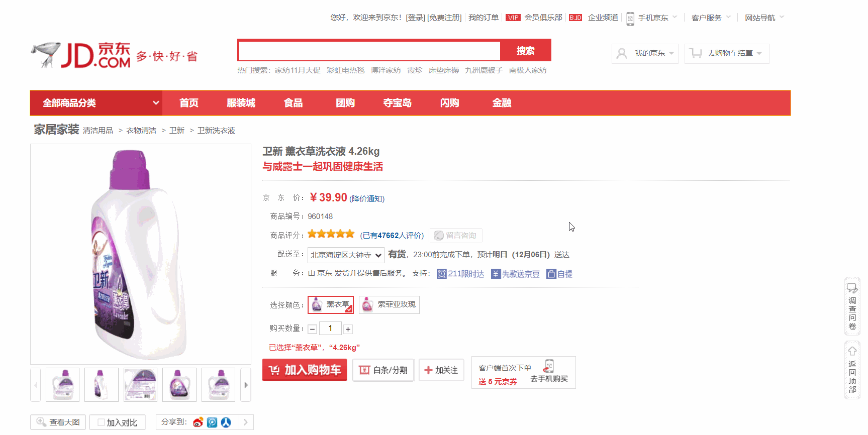Click the five-star product rating
The height and width of the screenshot is (435, 868).
point(331,234)
